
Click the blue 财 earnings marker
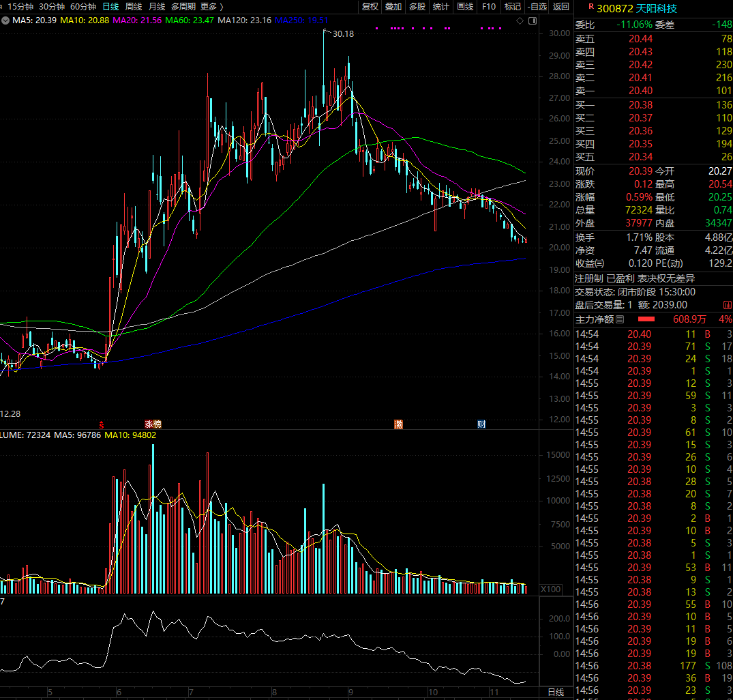(481, 424)
